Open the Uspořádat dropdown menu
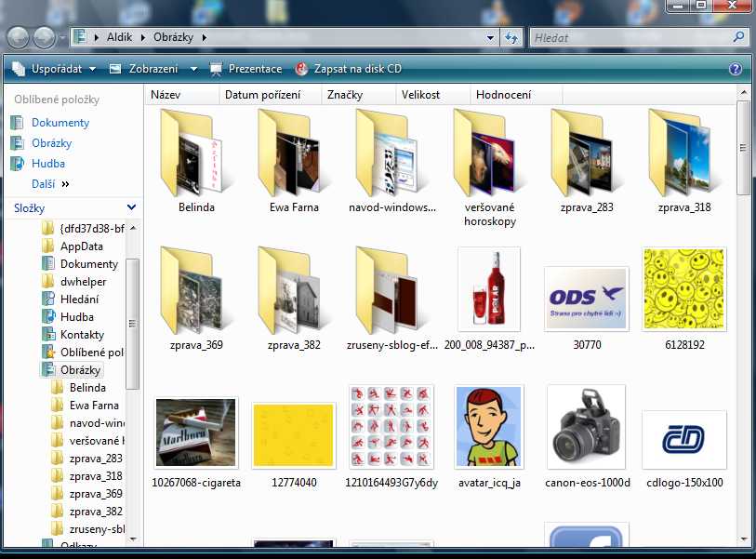756x559 pixels. [49, 69]
